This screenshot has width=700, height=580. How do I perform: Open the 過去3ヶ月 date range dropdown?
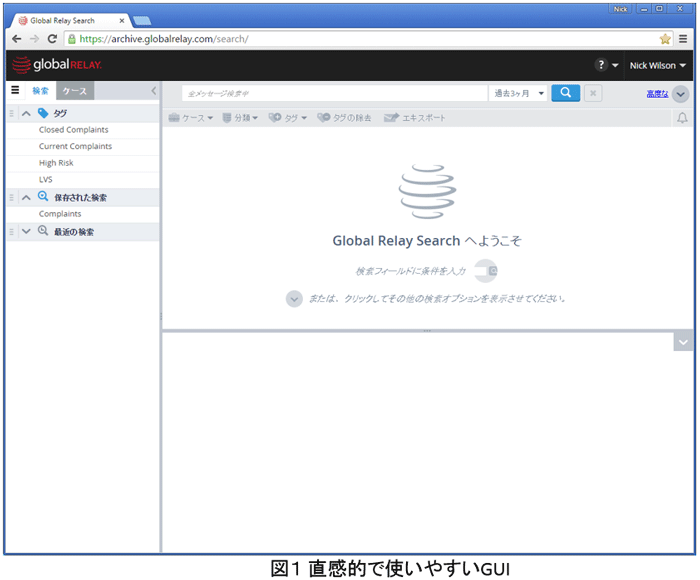coord(518,93)
